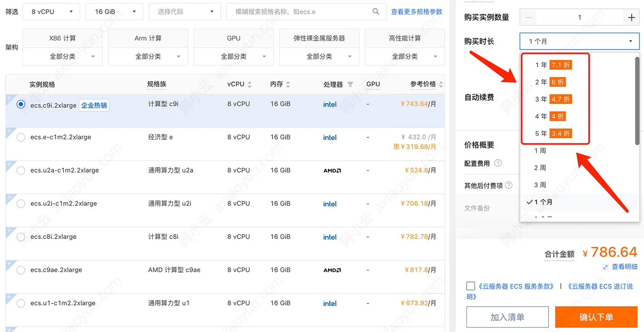Image resolution: width=644 pixels, height=332 pixels.
Task: Focus the 模糊搜索规格名称 search field
Action: (306, 12)
